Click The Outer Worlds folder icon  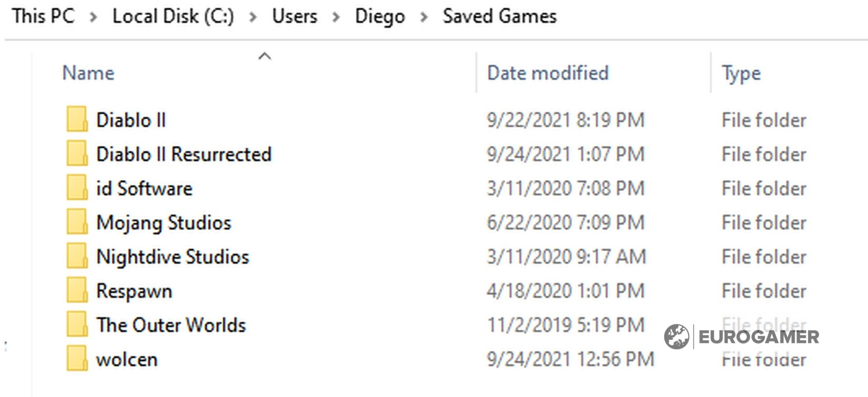pyautogui.click(x=77, y=325)
